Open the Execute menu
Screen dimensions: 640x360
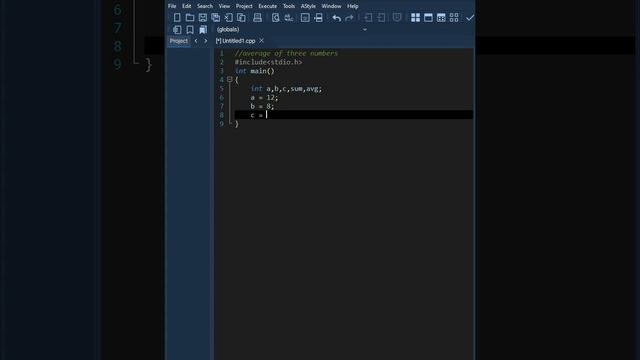(267, 6)
